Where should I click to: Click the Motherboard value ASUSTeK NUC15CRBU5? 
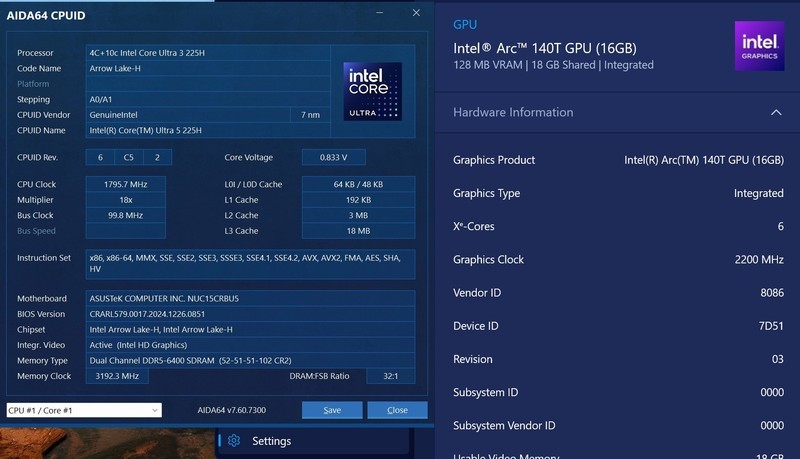(250, 298)
